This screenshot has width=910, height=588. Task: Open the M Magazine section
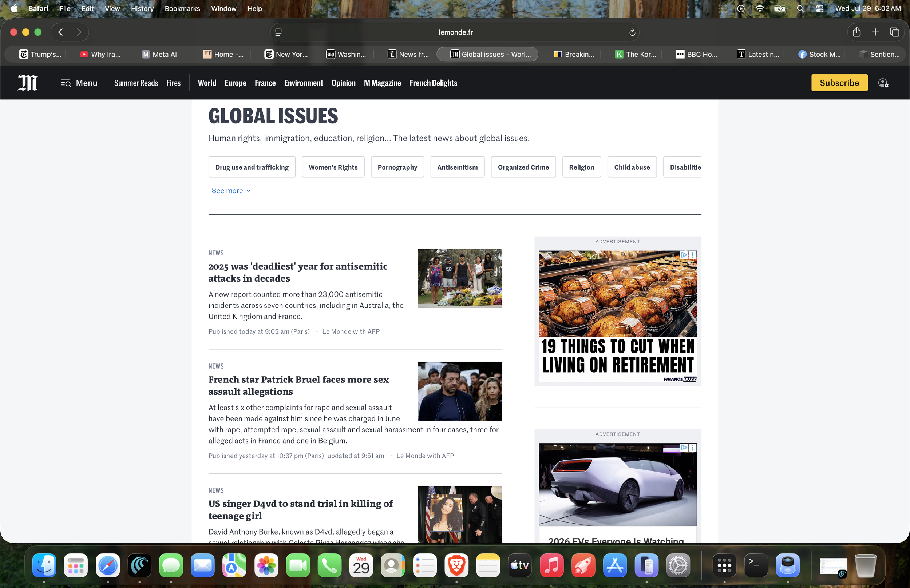tap(382, 83)
